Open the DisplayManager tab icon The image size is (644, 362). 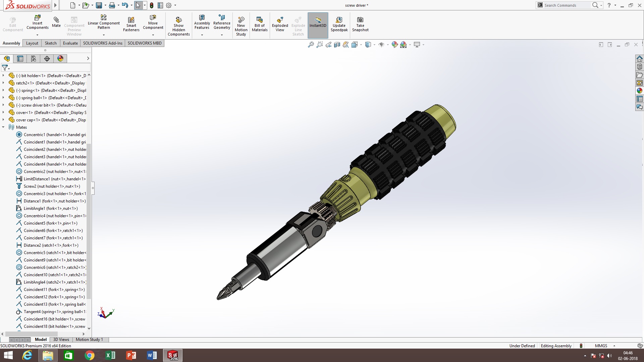[60, 59]
